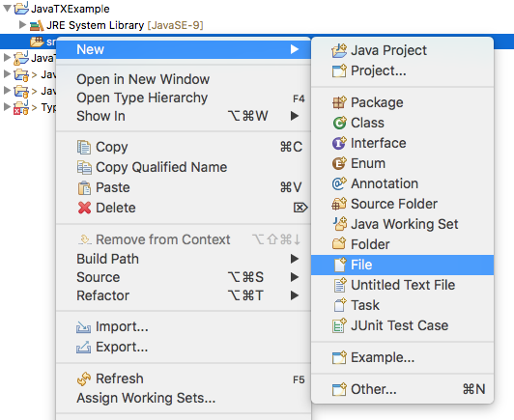Click the Java Project icon in submenu

coord(339,50)
